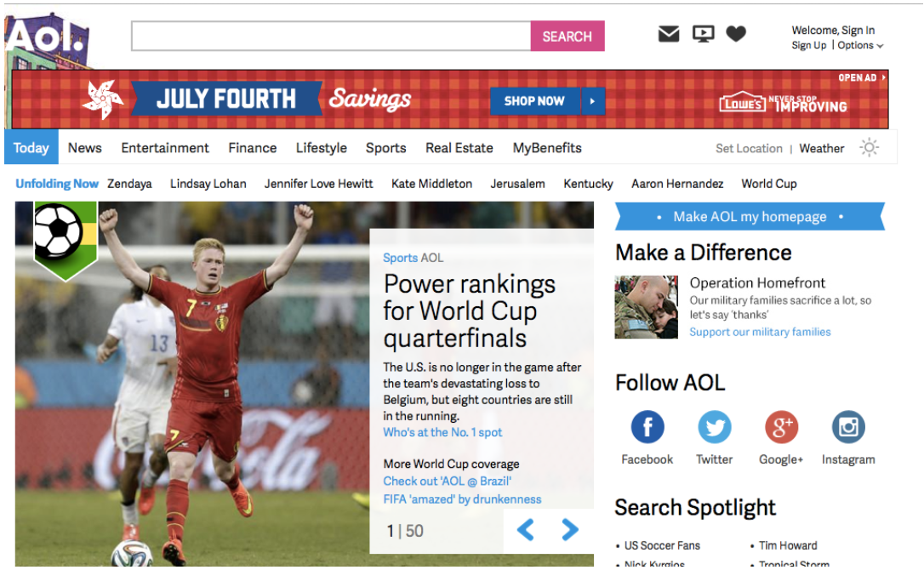Open 'Support our military families' link
This screenshot has width=924, height=570.
pyautogui.click(x=760, y=332)
